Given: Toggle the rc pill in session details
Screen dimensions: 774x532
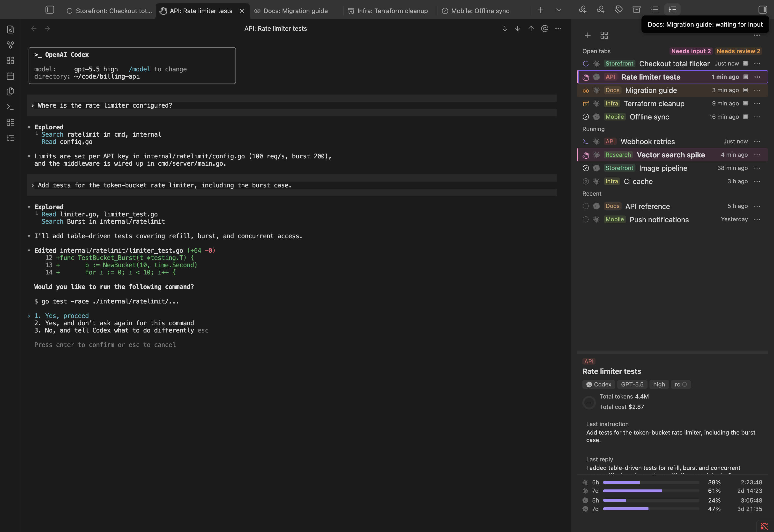Looking at the screenshot, I should pos(680,384).
